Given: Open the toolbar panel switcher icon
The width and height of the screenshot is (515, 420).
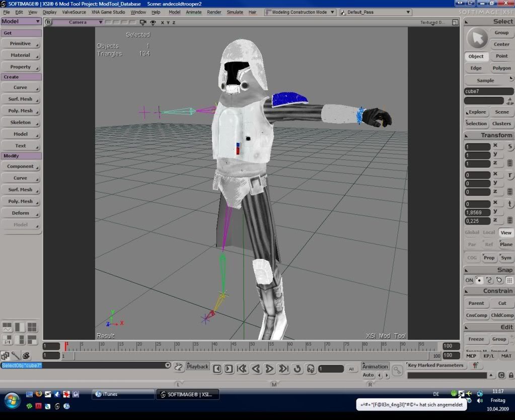Looking at the screenshot, I should point(5,355).
